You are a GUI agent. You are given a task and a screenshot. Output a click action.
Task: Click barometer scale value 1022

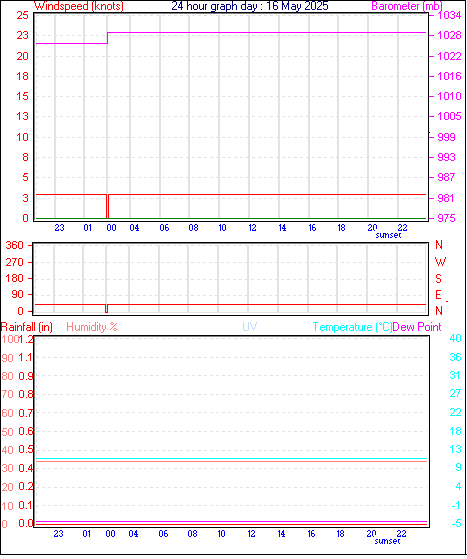click(449, 56)
